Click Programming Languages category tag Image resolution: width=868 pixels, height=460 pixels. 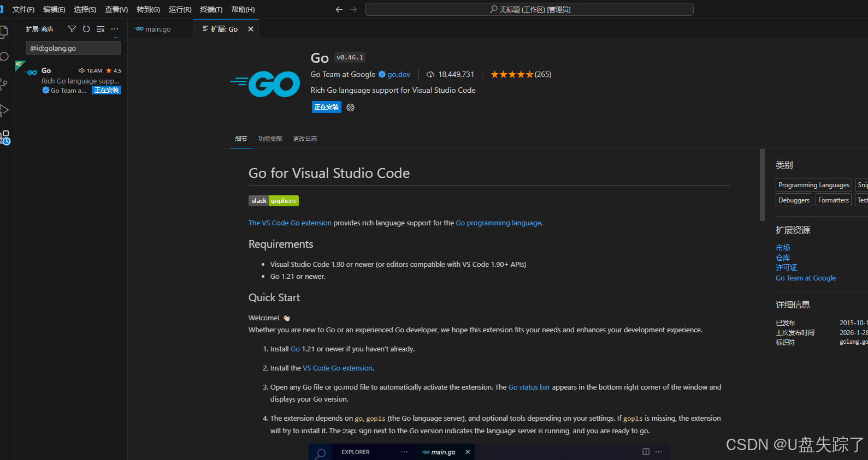coord(814,185)
